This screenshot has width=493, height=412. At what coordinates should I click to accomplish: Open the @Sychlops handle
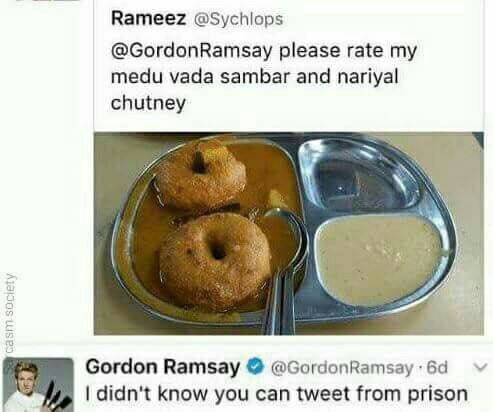(238, 19)
